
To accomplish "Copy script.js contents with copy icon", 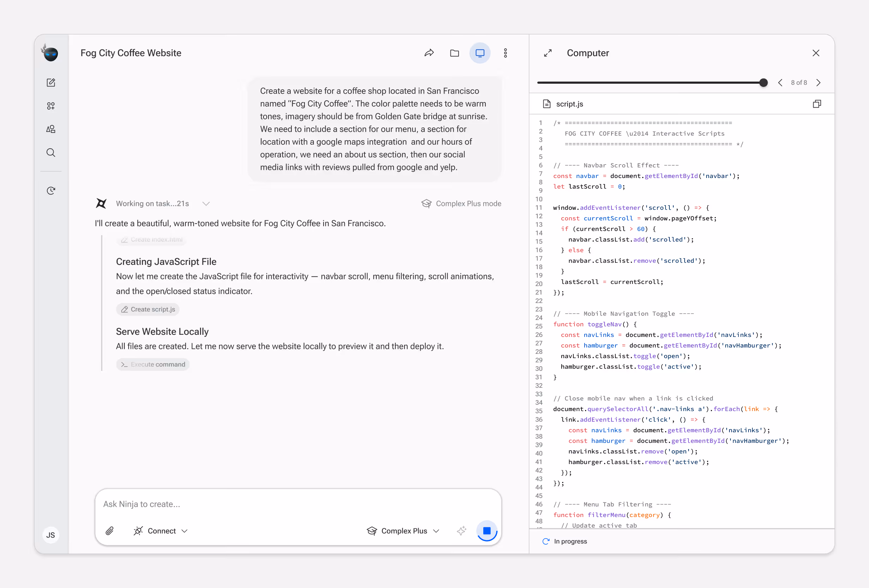I will pos(817,104).
